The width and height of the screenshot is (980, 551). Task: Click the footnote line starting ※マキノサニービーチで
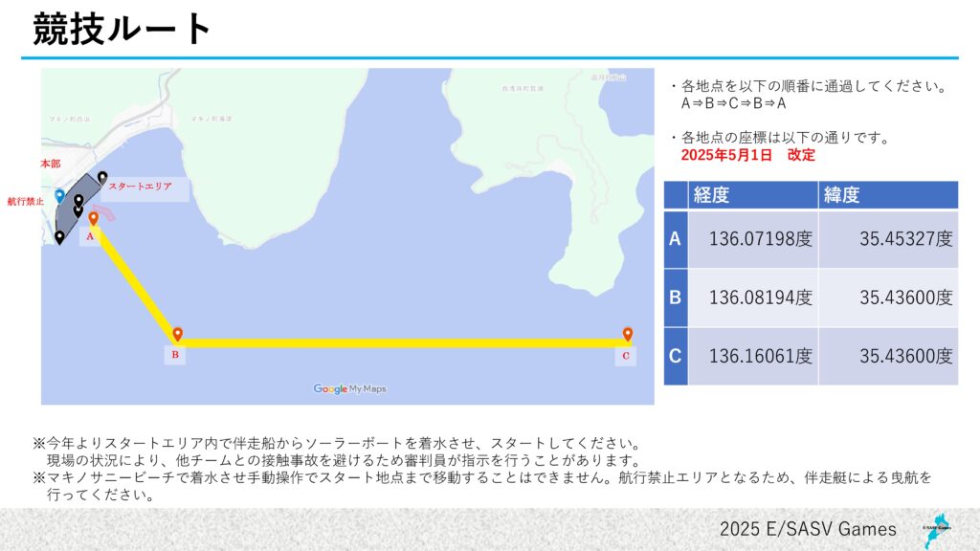point(482,478)
